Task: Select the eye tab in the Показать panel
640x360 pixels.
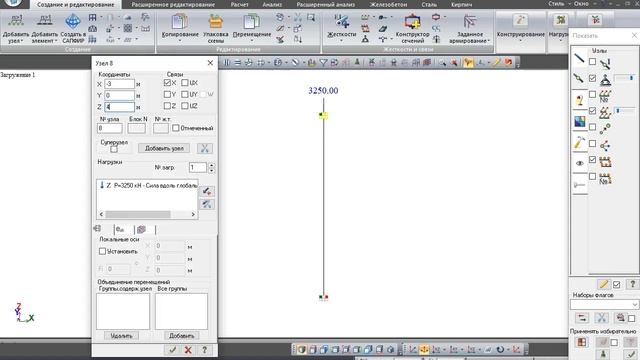Action: point(579,163)
